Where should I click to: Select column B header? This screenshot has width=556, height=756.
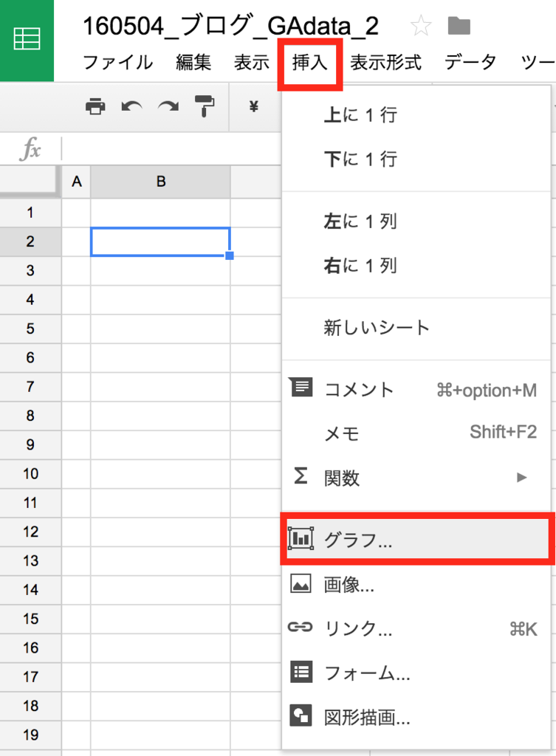[x=160, y=182]
